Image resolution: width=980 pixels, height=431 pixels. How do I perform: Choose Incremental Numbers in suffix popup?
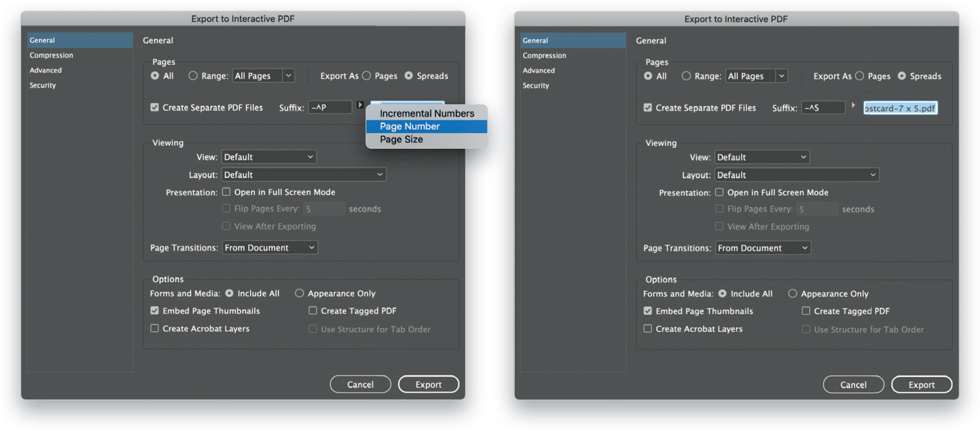click(x=426, y=114)
